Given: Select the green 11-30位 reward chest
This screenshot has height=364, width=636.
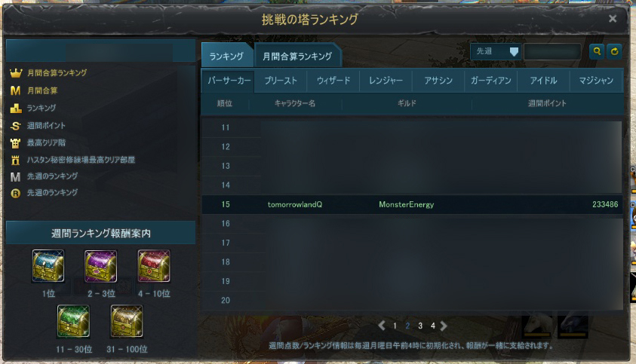Looking at the screenshot, I should pos(73,321).
